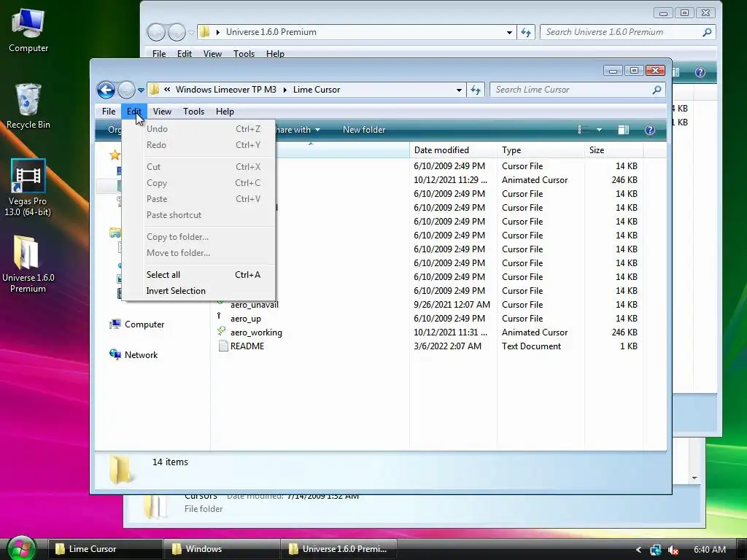
Task: Toggle the preview pane button
Action: click(x=623, y=130)
